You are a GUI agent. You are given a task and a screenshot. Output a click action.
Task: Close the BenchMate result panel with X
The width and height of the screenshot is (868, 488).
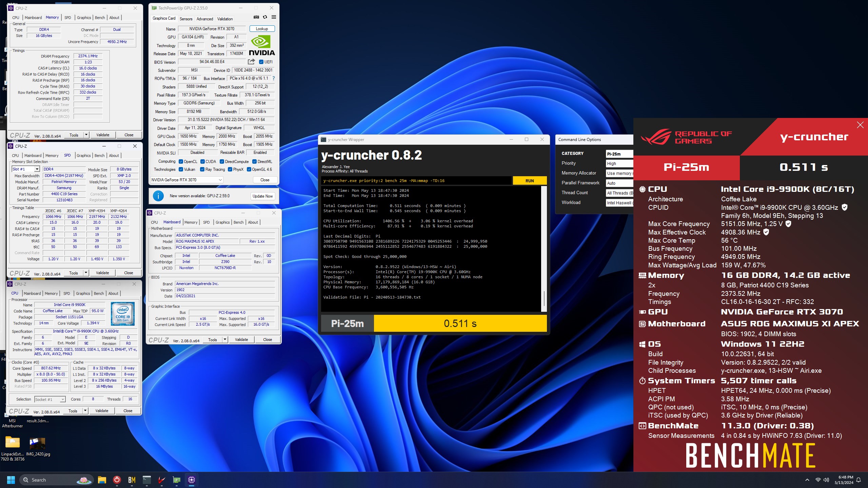tap(860, 125)
